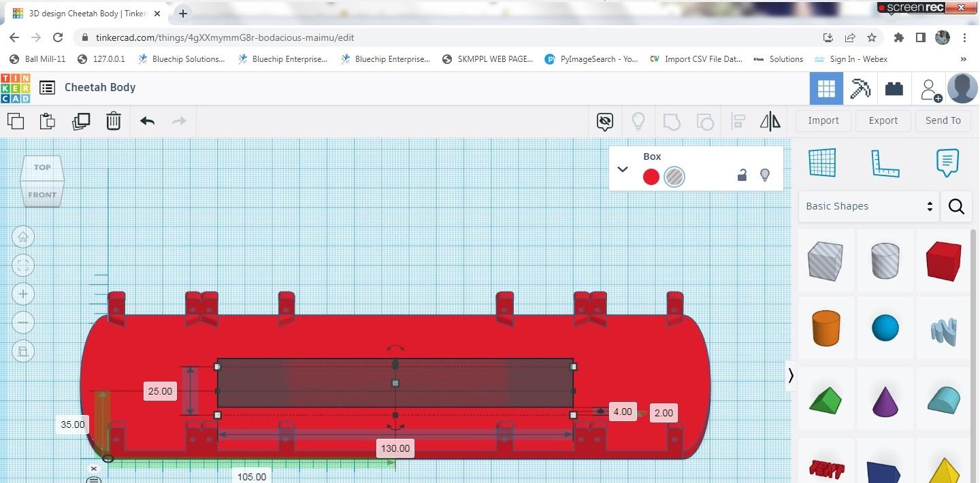
Task: Open the designs list icon
Action: (47, 87)
